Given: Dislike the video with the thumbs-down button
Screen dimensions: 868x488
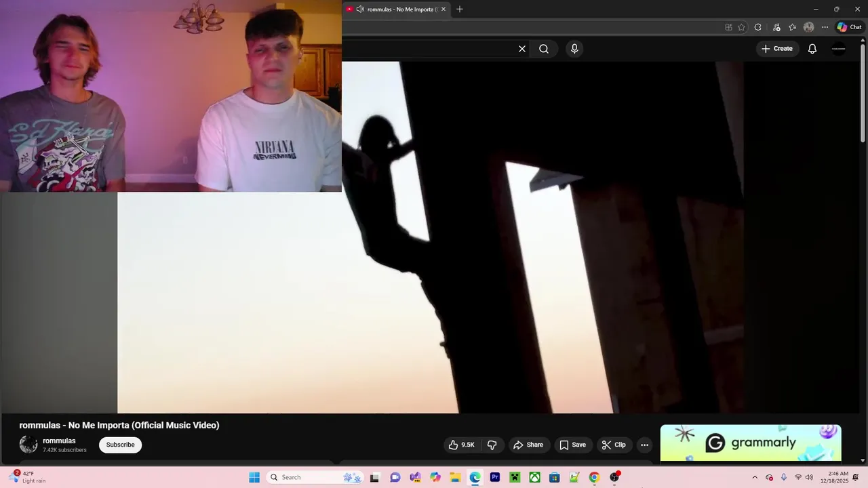Looking at the screenshot, I should [x=492, y=445].
